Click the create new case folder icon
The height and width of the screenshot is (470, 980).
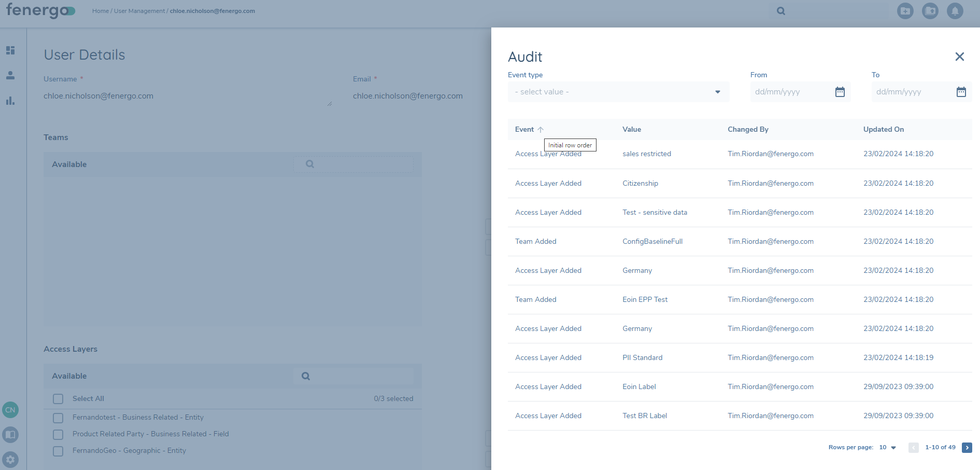[x=905, y=10]
